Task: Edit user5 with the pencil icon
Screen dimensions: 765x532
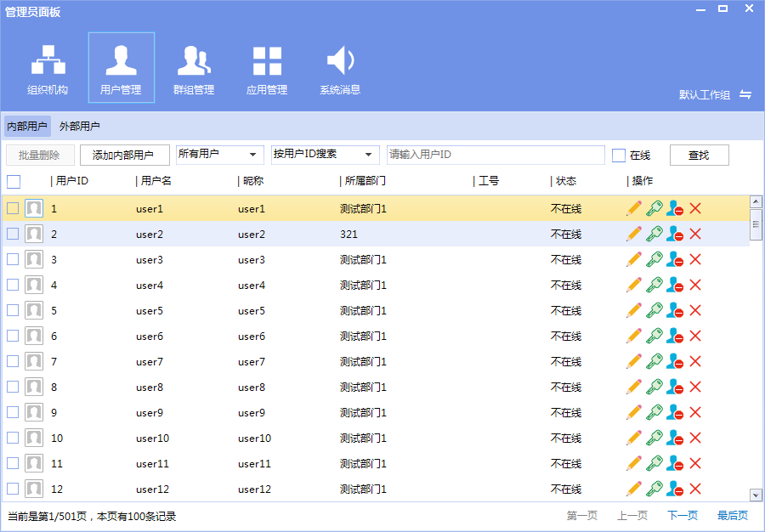Action: pyautogui.click(x=634, y=311)
